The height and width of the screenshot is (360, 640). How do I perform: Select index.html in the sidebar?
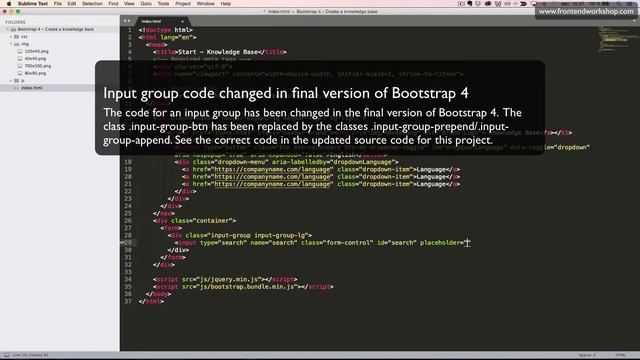point(32,88)
